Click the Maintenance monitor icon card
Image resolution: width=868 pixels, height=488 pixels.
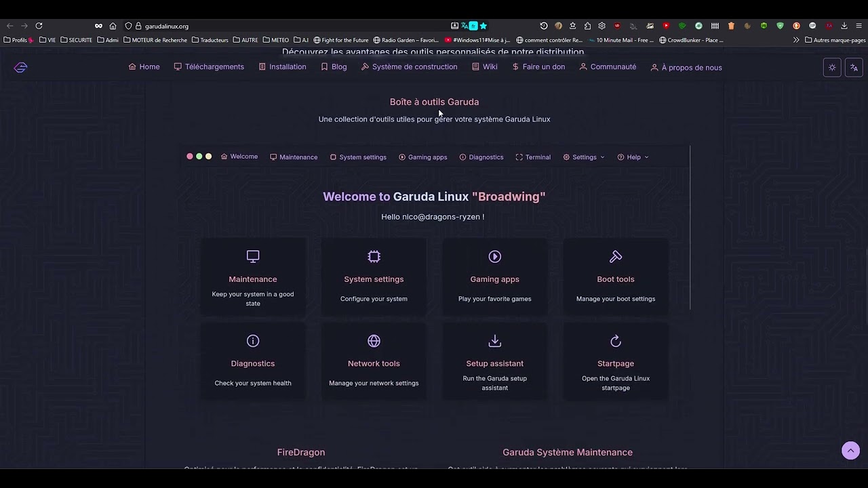pyautogui.click(x=253, y=256)
